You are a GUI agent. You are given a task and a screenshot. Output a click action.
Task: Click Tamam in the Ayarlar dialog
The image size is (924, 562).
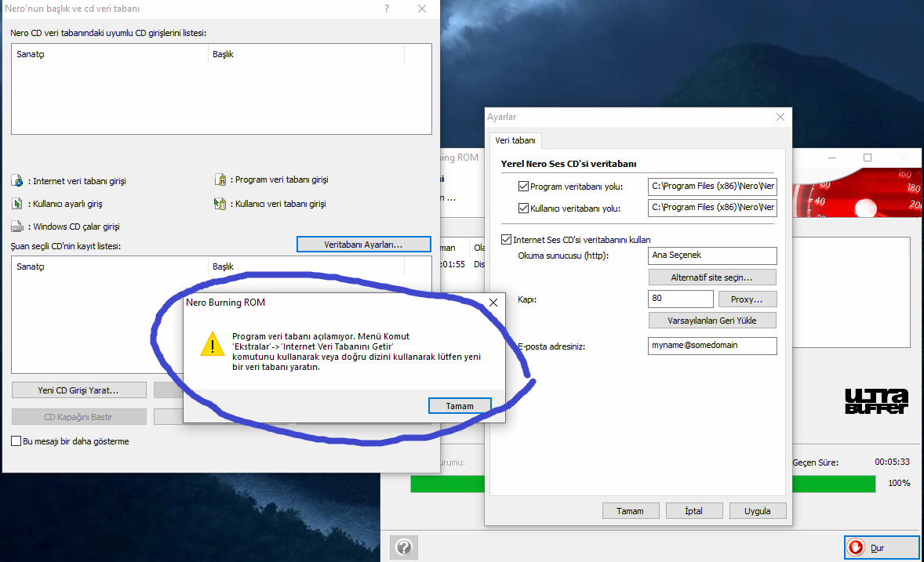631,511
